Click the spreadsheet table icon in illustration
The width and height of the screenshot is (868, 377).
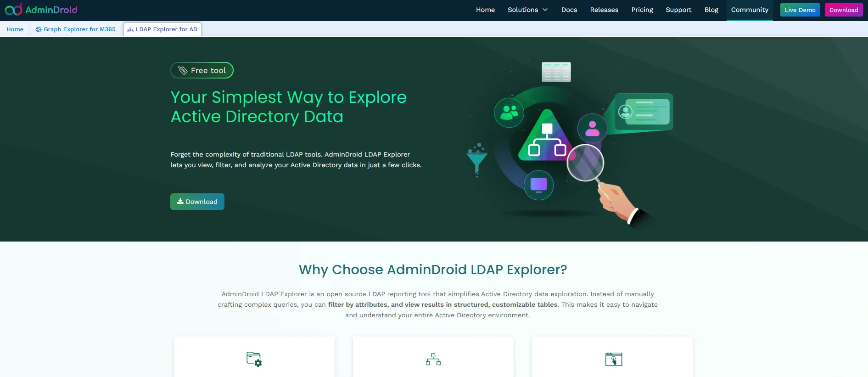click(x=556, y=72)
